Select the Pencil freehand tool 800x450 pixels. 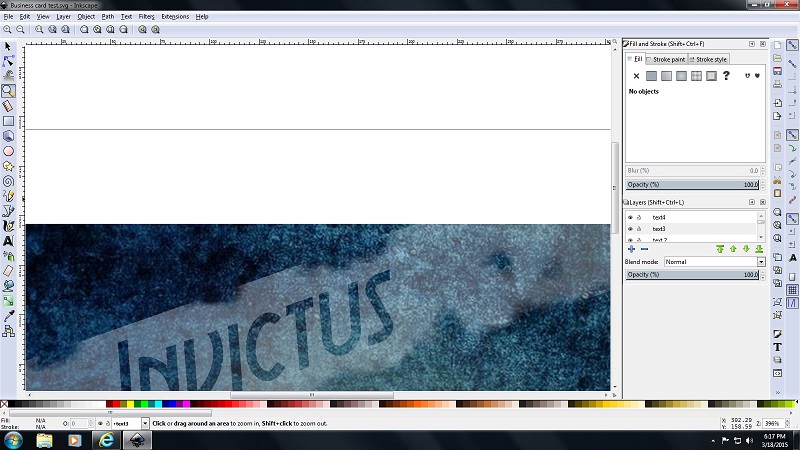click(8, 196)
